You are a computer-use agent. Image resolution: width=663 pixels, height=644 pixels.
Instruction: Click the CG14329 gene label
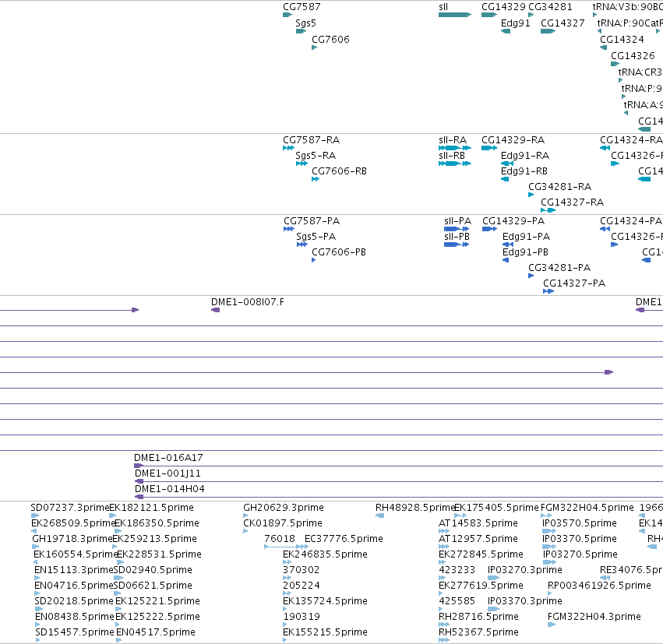point(503,7)
